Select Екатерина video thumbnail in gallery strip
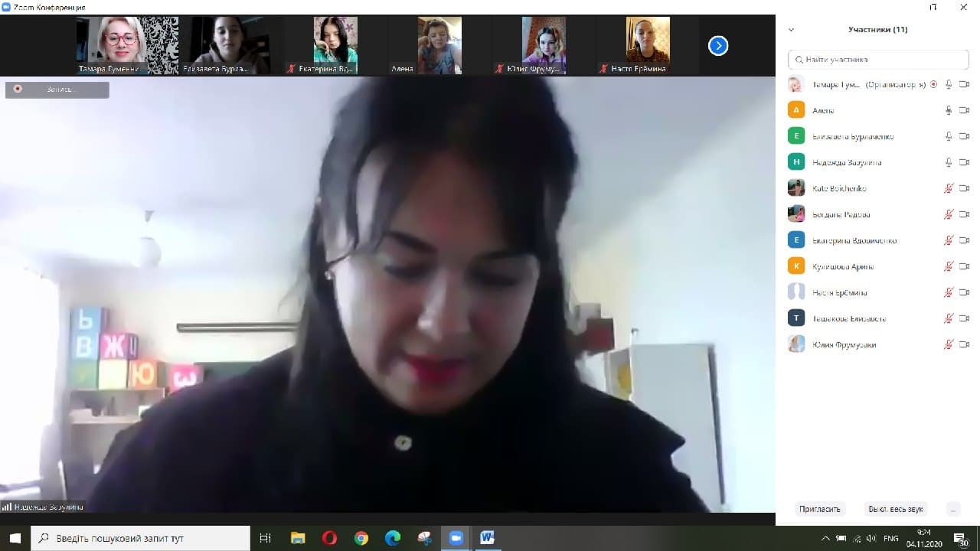 (x=335, y=45)
